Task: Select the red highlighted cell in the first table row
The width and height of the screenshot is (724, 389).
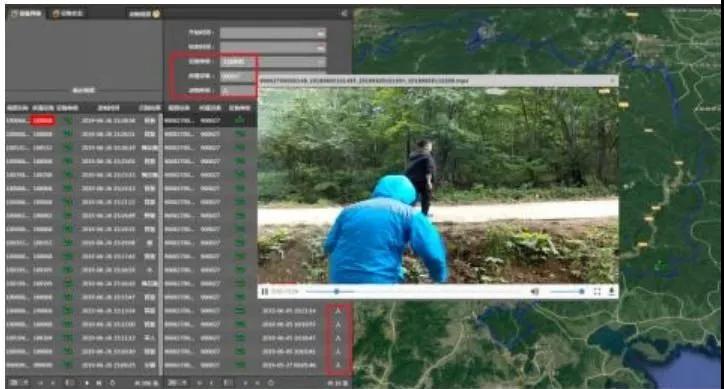Action: click(x=42, y=121)
